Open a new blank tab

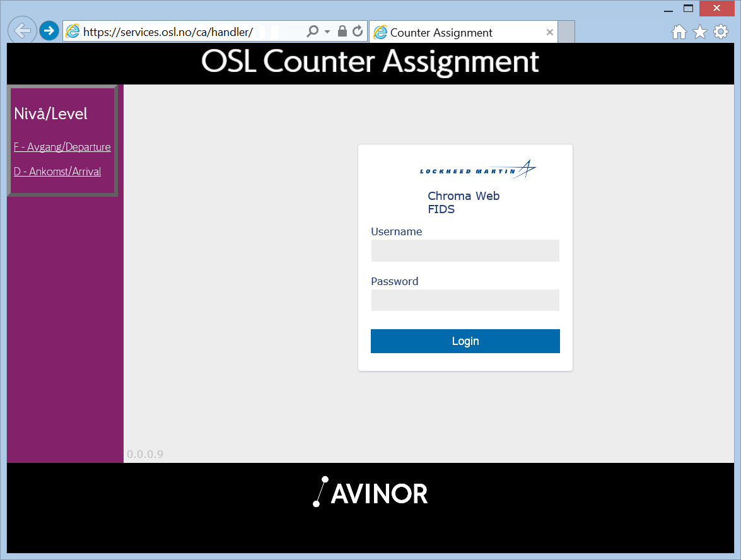pos(566,32)
